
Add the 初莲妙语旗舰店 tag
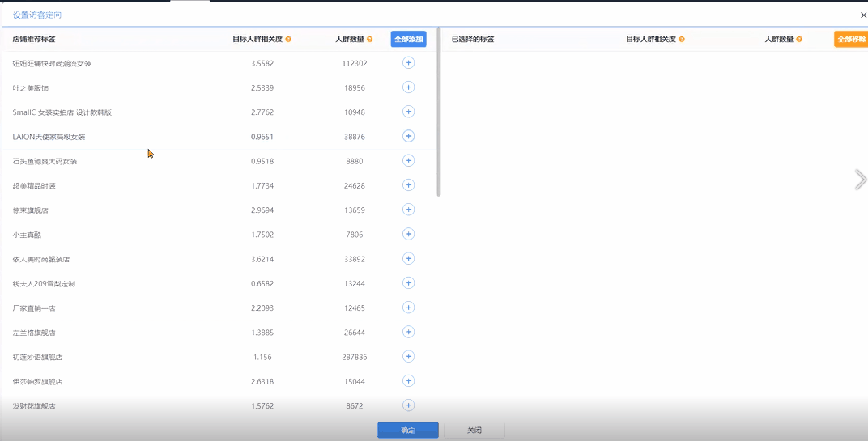[408, 356]
